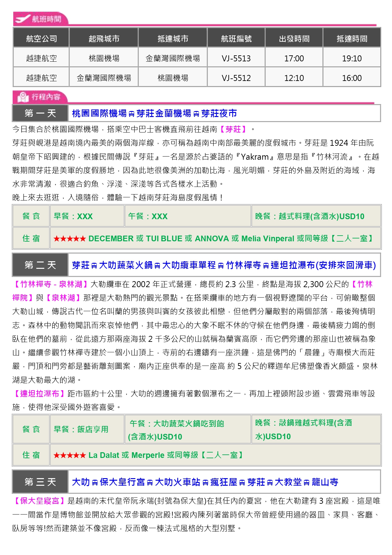
Task: Click the bus icon before 龍山寺
Action: point(306,483)
